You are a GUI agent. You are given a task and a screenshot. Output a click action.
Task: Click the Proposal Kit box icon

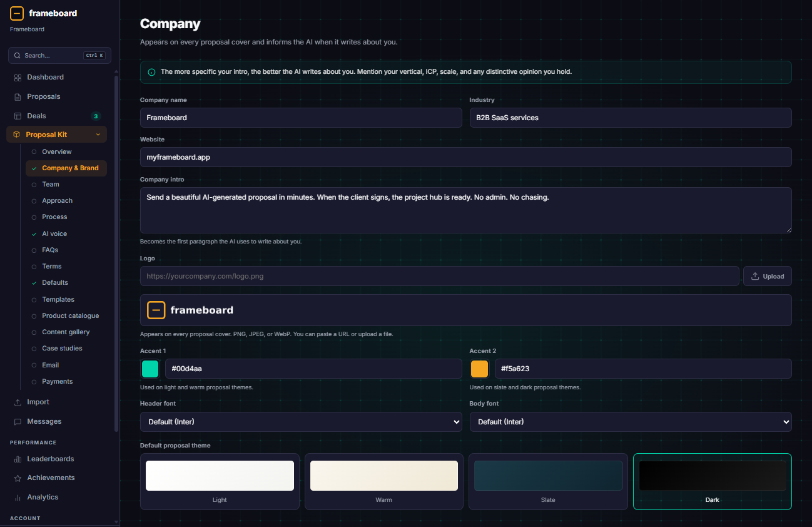tap(16, 135)
